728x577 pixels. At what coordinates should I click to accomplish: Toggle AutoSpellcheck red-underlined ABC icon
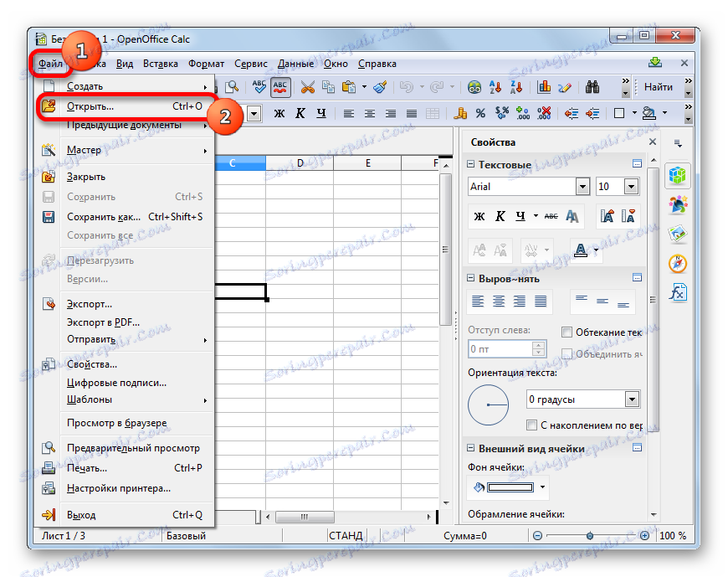click(x=280, y=87)
